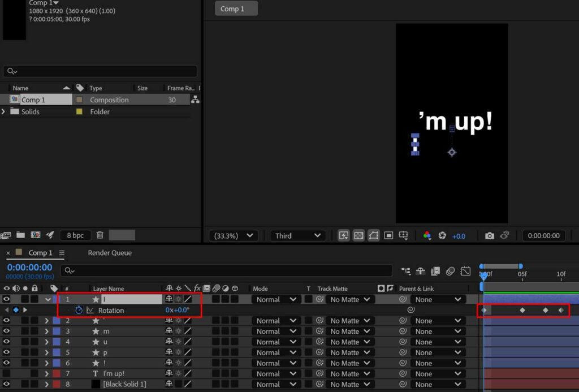Screen dimensions: 579x392
Task: Click the red label swatch of I'm up! layer
Action: coord(57,373)
